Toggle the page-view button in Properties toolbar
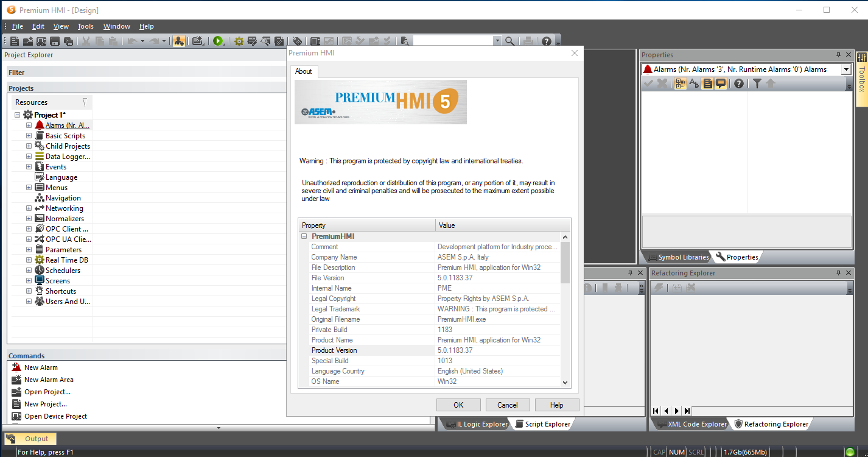The height and width of the screenshot is (457, 868). click(x=707, y=83)
